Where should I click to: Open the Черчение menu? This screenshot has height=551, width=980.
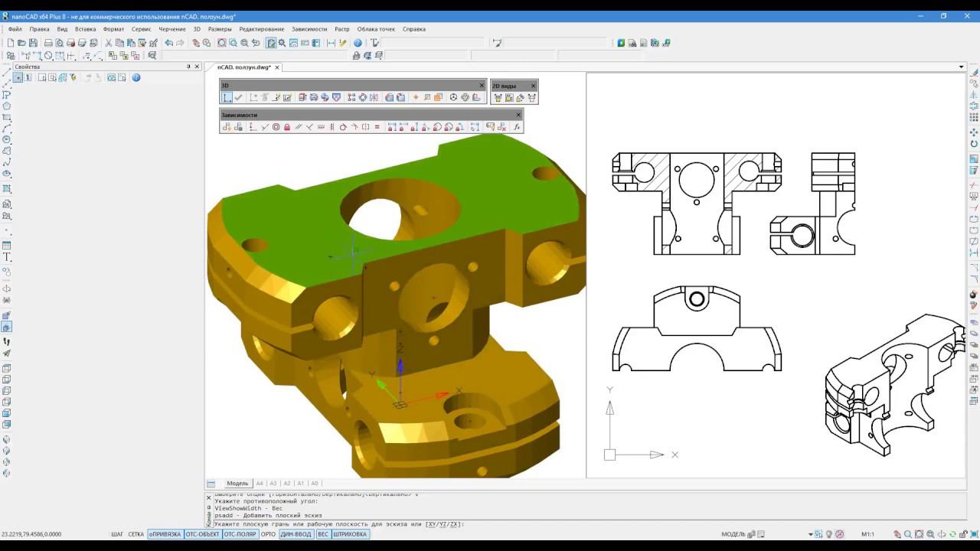coord(172,29)
